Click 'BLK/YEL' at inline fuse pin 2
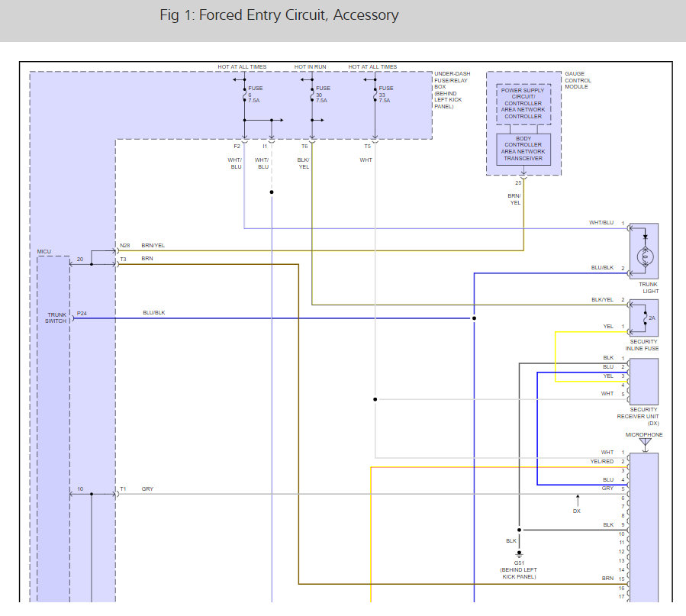 pyautogui.click(x=602, y=300)
